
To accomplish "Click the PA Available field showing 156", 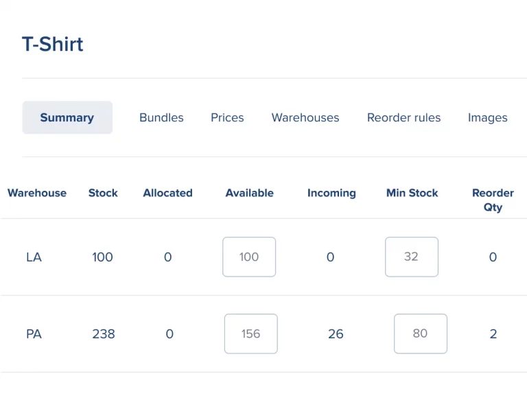I will point(250,334).
